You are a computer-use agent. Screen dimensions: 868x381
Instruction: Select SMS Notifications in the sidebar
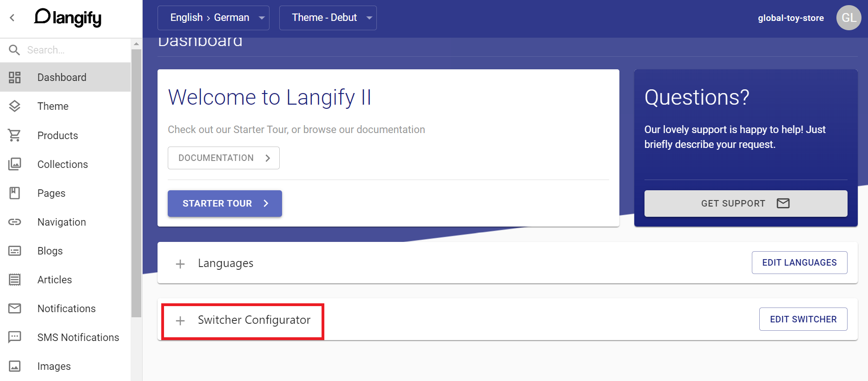65,337
